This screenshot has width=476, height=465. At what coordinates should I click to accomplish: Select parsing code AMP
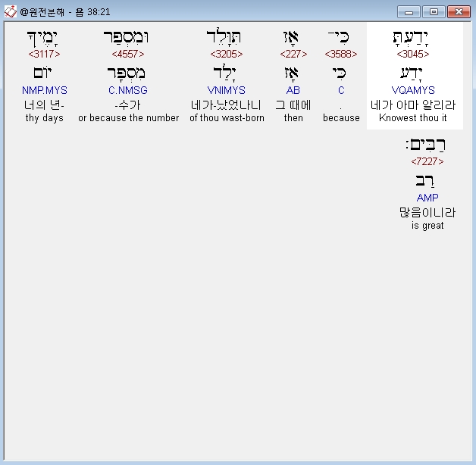click(427, 198)
